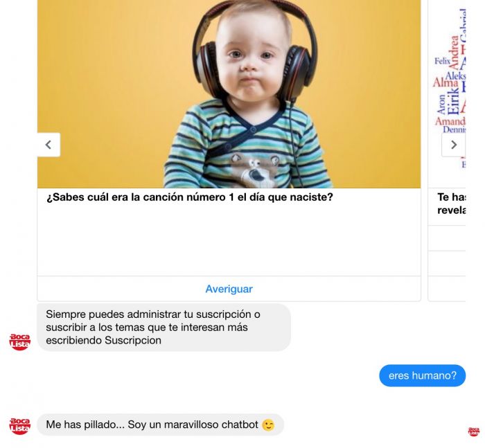Click the baby's headphones in the photo

click(x=255, y=51)
